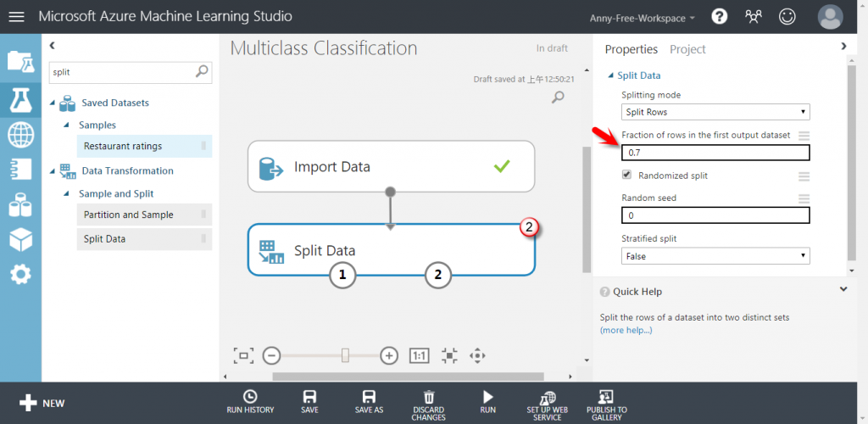Viewport: 868px width, 424px height.
Task: Open the Anny-Free-Workspace dropdown
Action: [643, 18]
